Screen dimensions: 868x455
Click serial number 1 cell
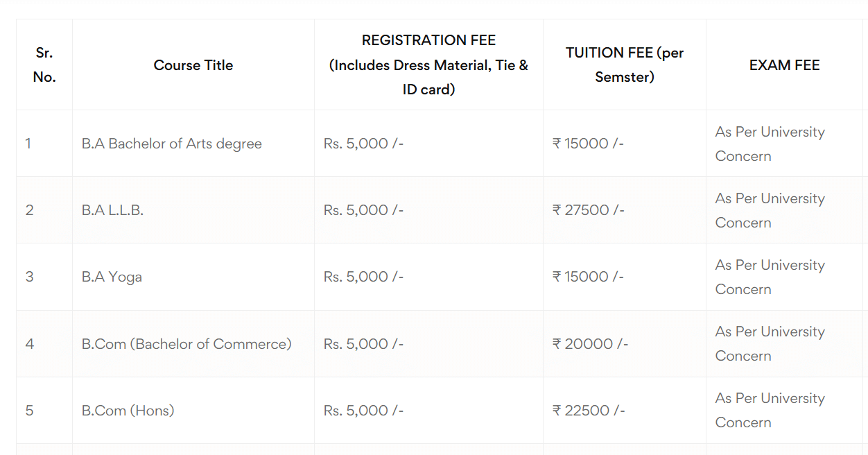pyautogui.click(x=28, y=144)
